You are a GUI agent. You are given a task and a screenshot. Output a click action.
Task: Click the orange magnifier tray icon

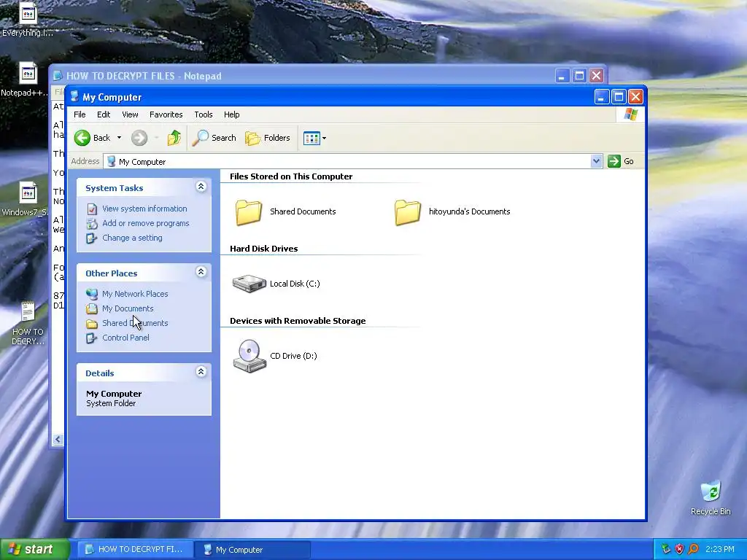pos(693,549)
